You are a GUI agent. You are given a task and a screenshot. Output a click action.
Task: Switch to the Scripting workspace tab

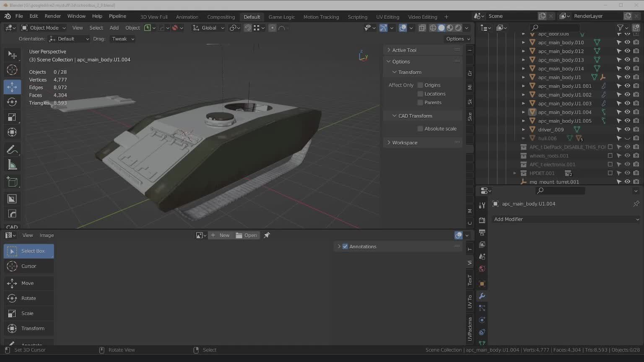tap(357, 17)
